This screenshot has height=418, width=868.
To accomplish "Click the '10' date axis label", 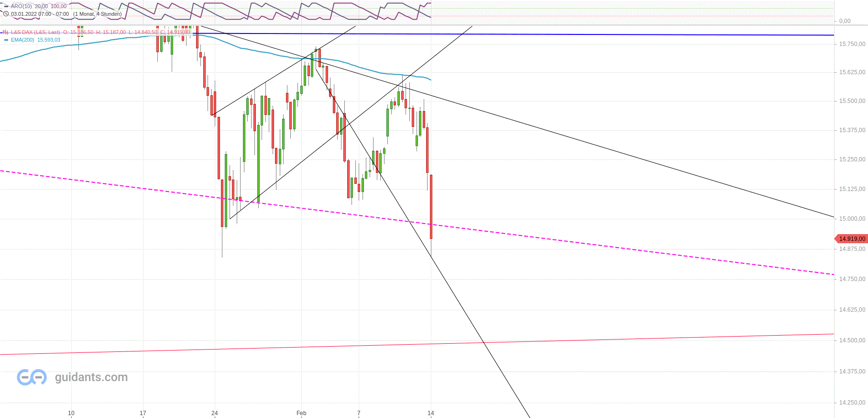I will coord(71,413).
